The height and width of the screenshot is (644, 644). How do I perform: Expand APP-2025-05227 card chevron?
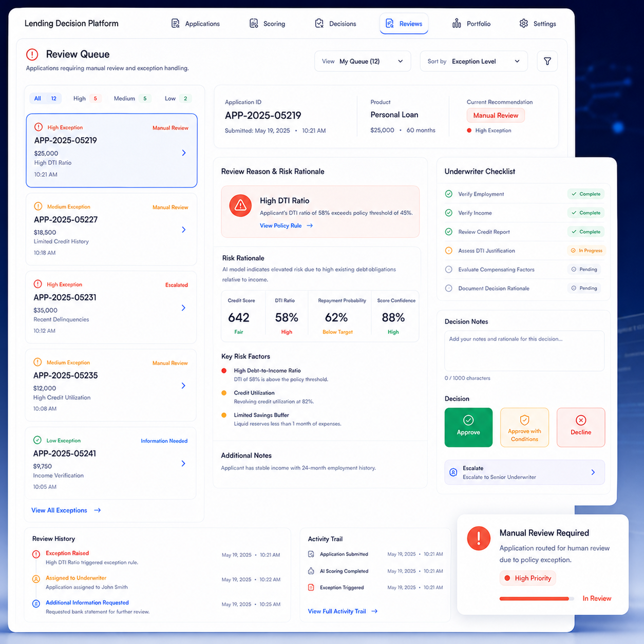pos(184,230)
